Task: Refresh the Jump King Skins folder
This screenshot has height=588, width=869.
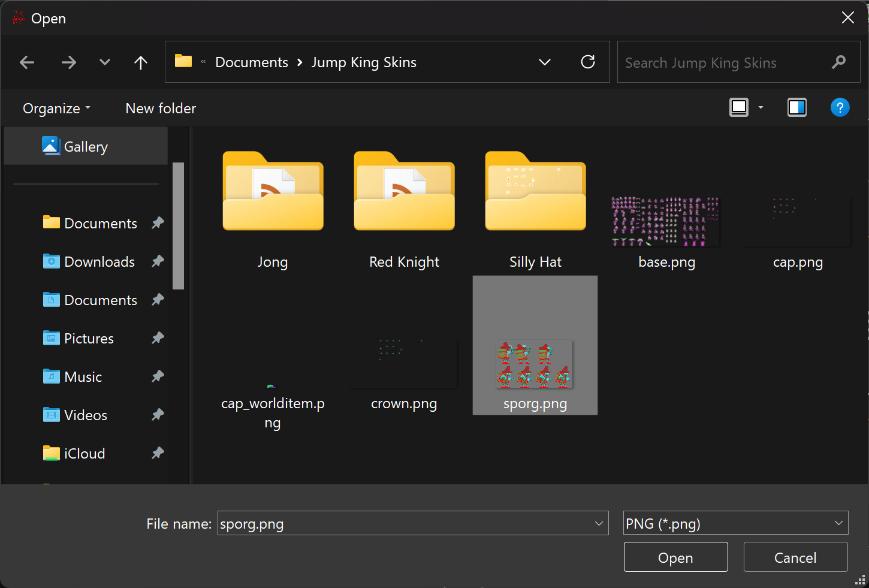Action: click(x=588, y=62)
